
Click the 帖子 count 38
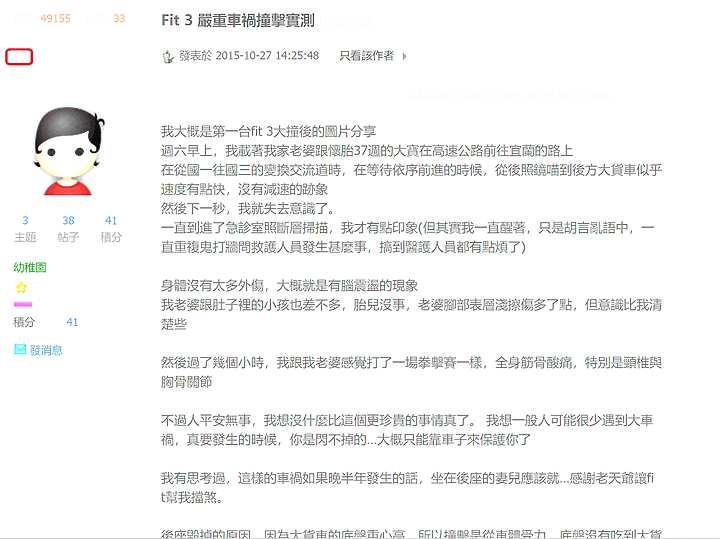68,220
